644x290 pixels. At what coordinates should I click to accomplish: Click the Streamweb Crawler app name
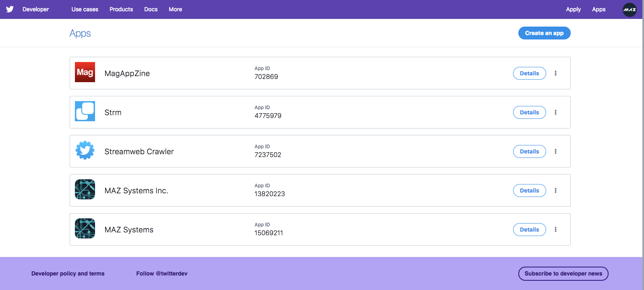pos(139,151)
